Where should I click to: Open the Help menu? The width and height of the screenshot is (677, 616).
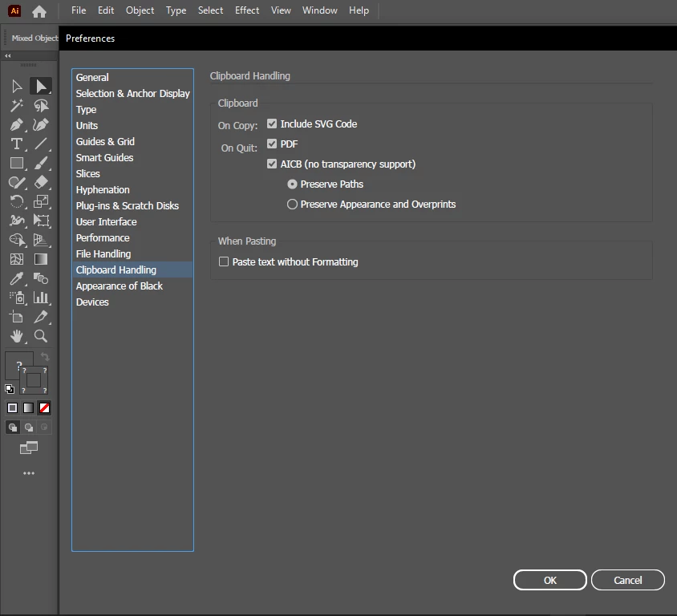359,10
